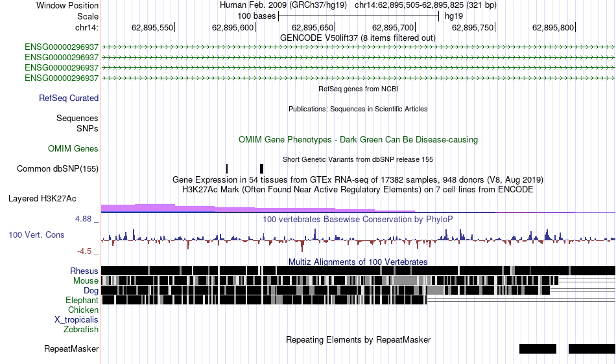616x364 pixels.
Task: Open the RefSeq Curated track label
Action: pyautogui.click(x=68, y=98)
